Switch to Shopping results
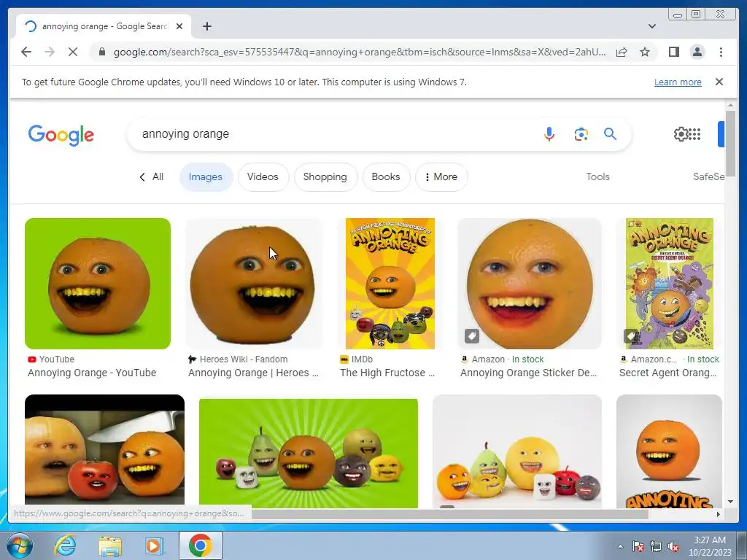 [x=325, y=176]
